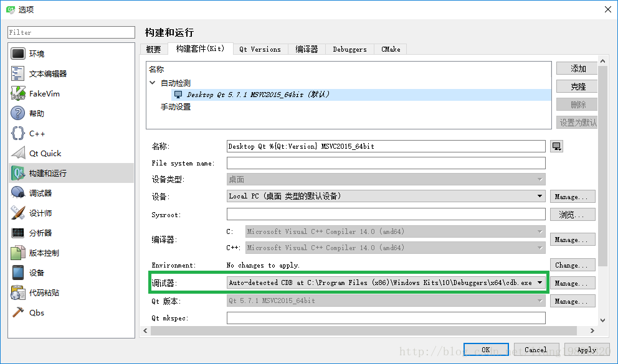618x364 pixels.
Task: Click the vertical scrollbar down arrow
Action: coord(602,320)
